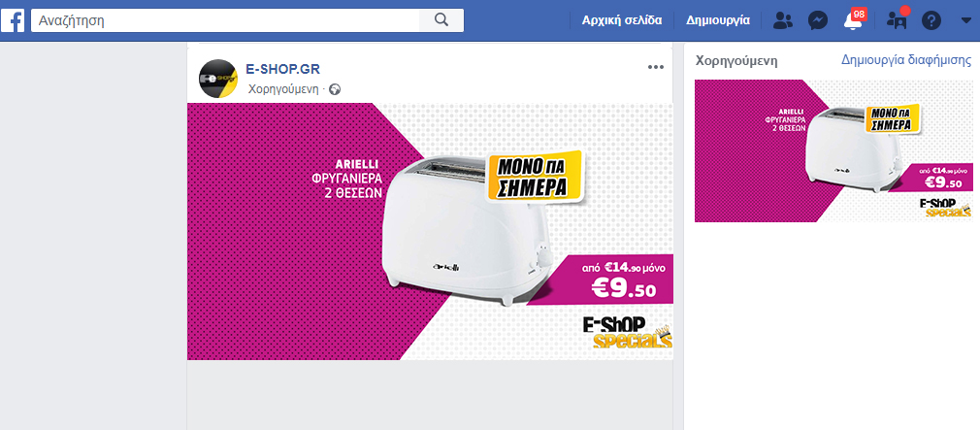Open the icon with the red dot in the top bar
Viewport: 980px width, 430px height.
tap(898, 18)
